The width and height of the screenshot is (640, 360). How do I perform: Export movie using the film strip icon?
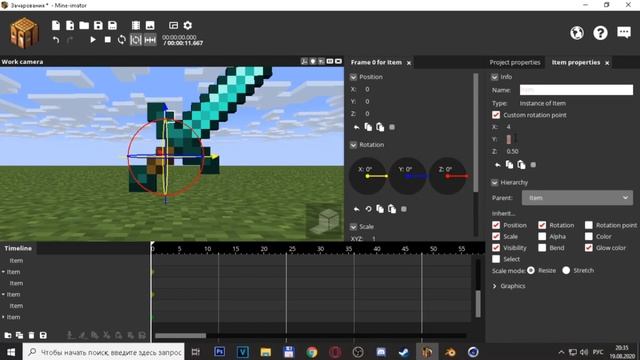point(136,25)
